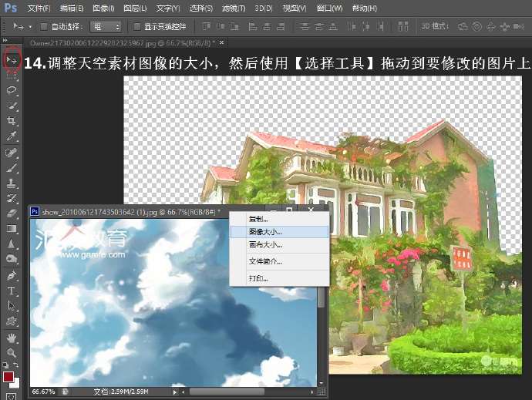Select the Crop tool
This screenshot has width=532, height=400.
tap(12, 120)
